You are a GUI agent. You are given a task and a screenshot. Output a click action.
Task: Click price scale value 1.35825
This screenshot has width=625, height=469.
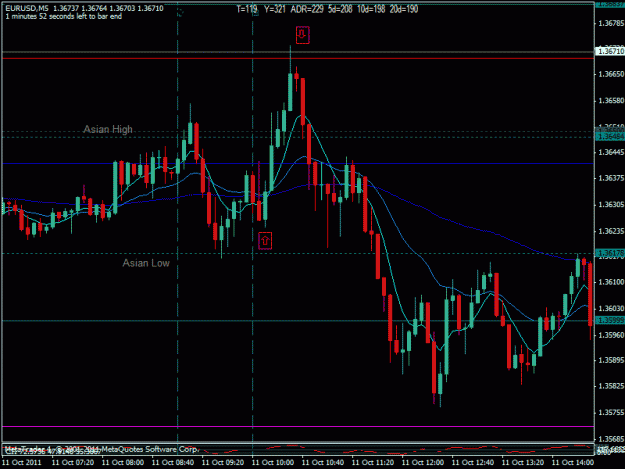611,387
